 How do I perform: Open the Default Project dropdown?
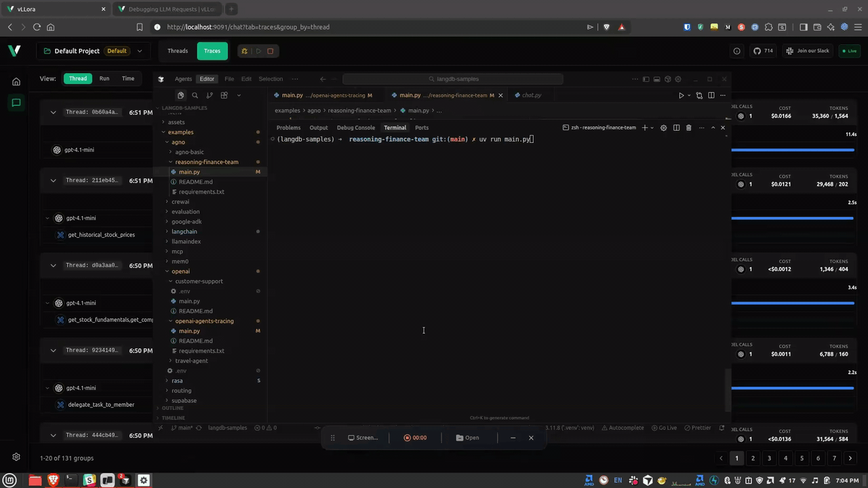click(139, 50)
